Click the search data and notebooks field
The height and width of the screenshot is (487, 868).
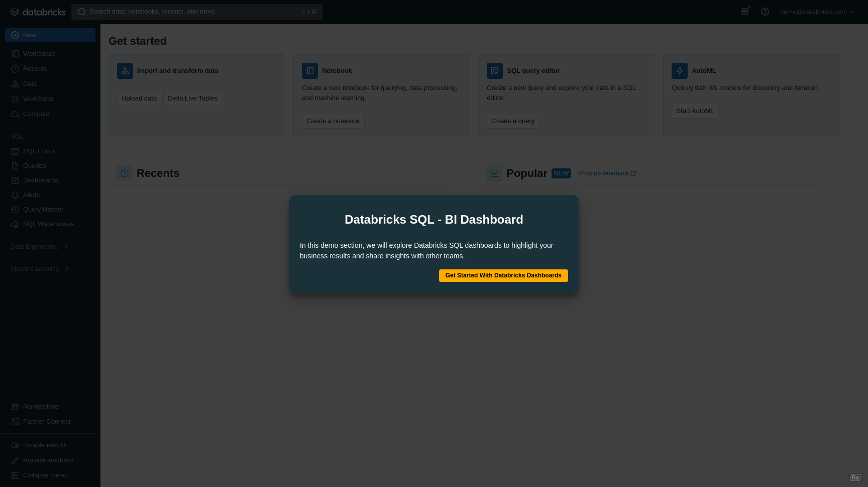196,12
